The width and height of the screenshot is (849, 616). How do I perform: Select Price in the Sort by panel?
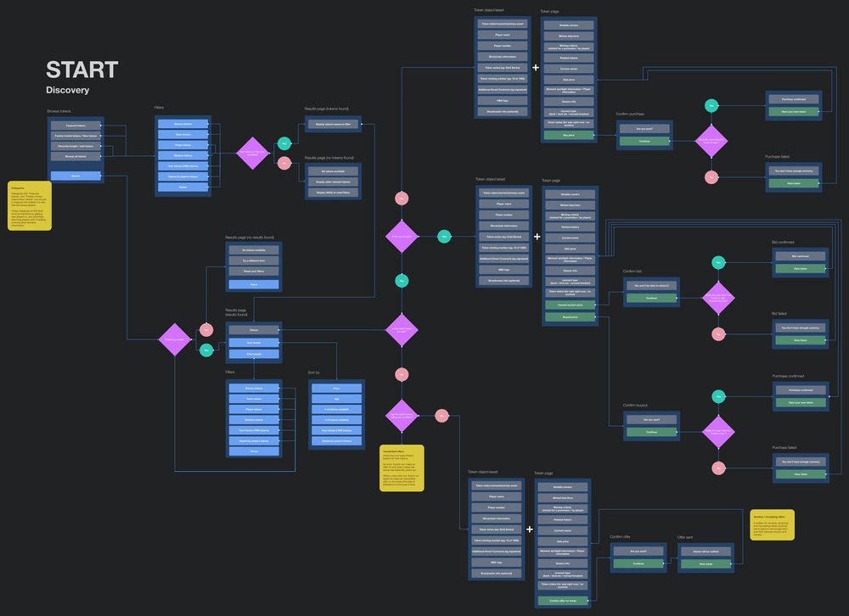tap(337, 388)
